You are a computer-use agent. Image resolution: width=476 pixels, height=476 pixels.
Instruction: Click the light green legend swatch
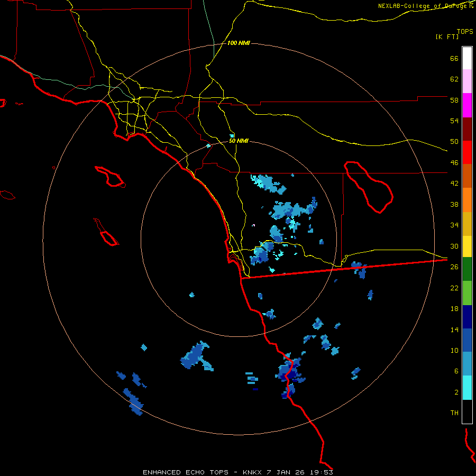(467, 293)
